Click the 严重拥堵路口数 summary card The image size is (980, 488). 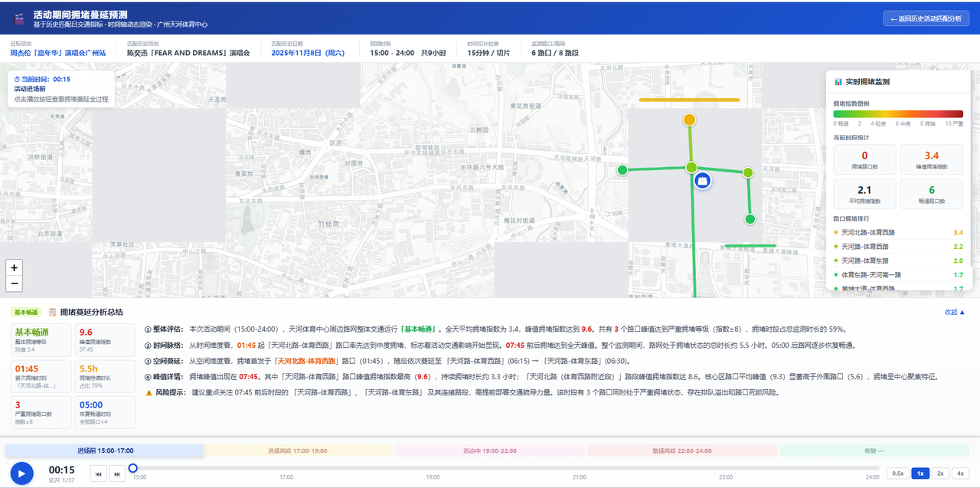pos(39,412)
